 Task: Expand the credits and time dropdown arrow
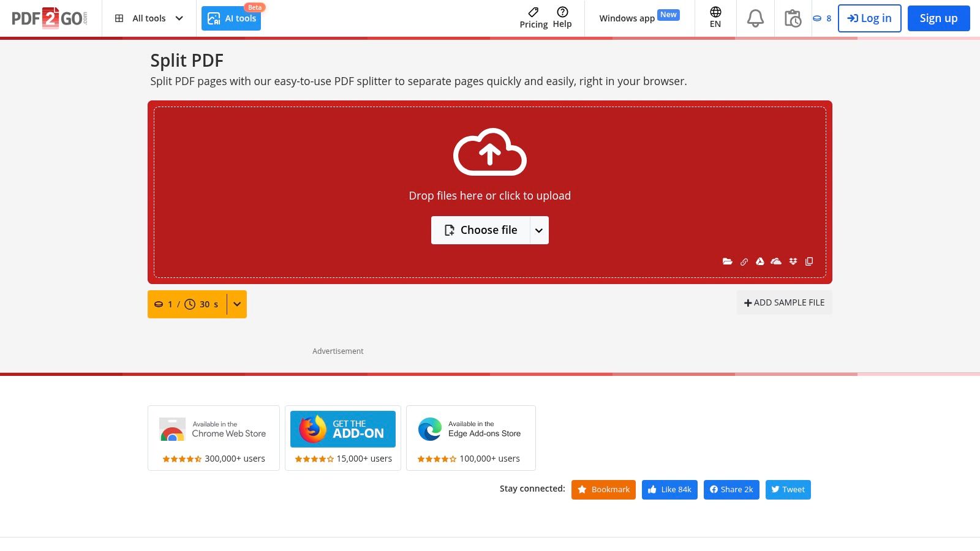(x=237, y=304)
